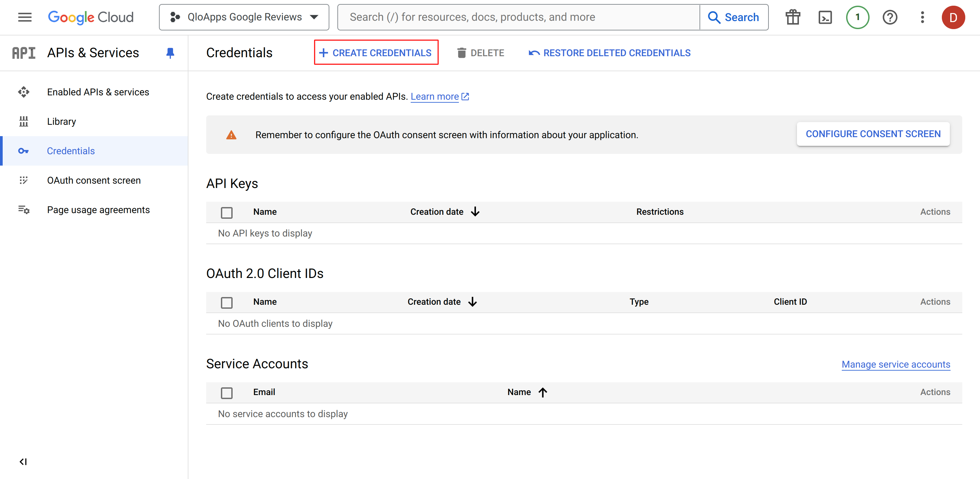Click Delete credentials button
The width and height of the screenshot is (980, 479).
(481, 53)
